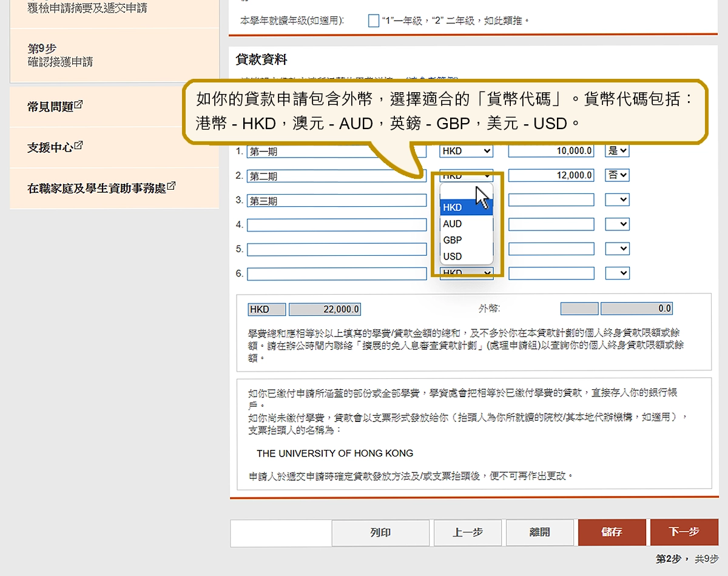Click the 儲存 save button
The image size is (728, 576).
tap(612, 532)
